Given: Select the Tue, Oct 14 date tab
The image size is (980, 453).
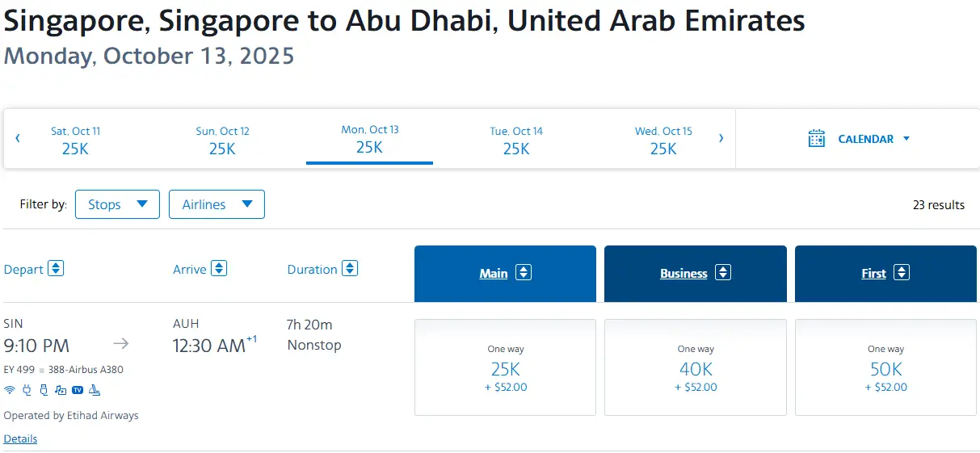Looking at the screenshot, I should 516,140.
